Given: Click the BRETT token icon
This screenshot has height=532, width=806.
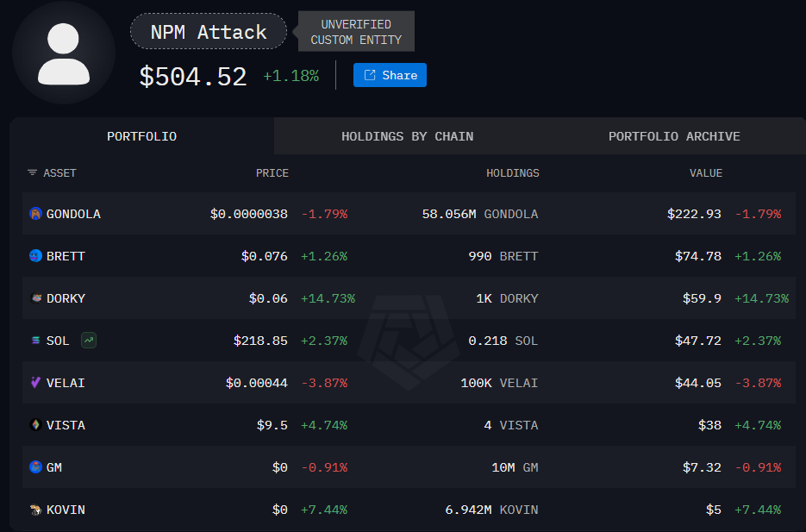Looking at the screenshot, I should (35, 256).
